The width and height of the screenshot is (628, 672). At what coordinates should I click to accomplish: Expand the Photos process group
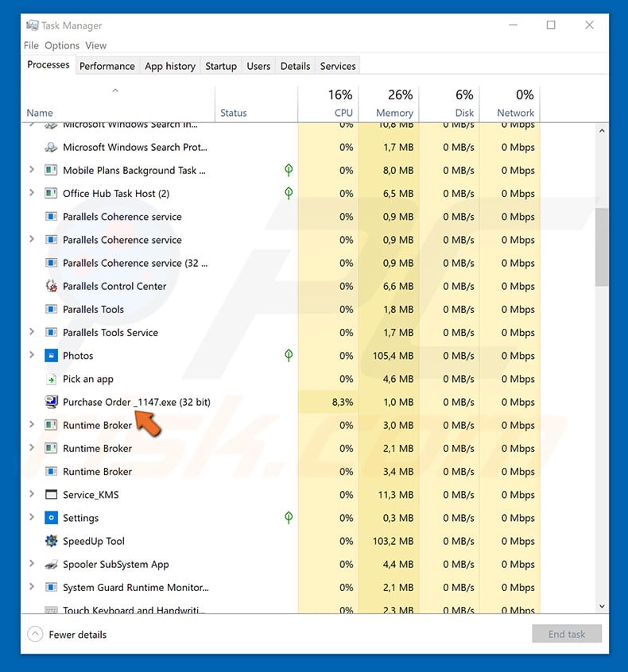pyautogui.click(x=31, y=355)
